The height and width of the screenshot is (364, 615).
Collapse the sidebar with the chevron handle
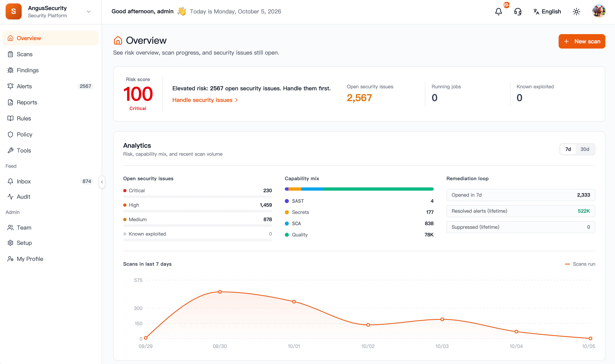[x=102, y=182]
